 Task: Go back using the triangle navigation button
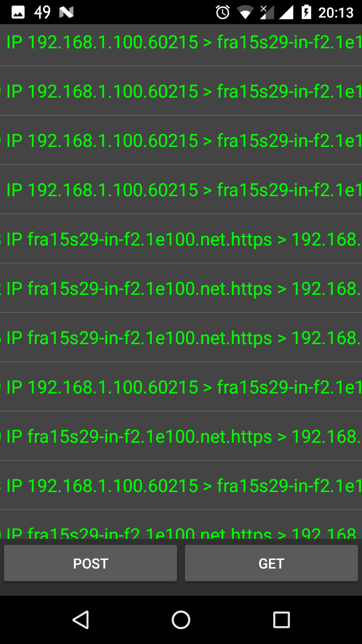(80, 620)
